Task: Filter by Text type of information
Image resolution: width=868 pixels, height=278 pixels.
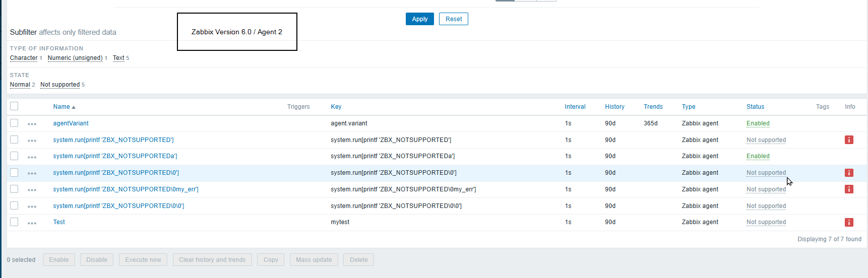Action: (118, 58)
